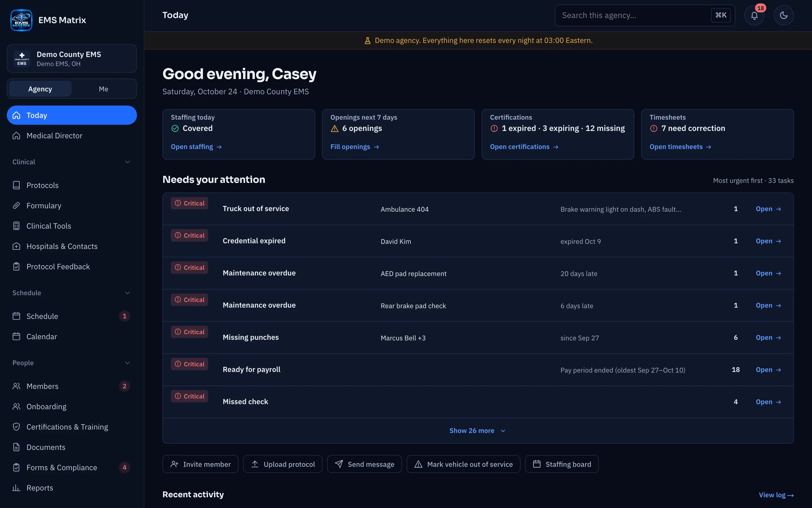
Task: Open Forms & Compliance
Action: point(72,468)
